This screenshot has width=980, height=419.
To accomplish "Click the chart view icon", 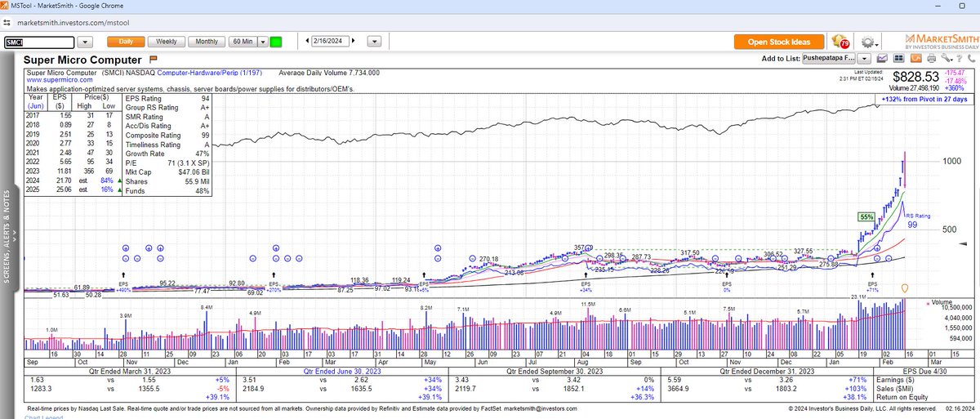I will pyautogui.click(x=881, y=60).
